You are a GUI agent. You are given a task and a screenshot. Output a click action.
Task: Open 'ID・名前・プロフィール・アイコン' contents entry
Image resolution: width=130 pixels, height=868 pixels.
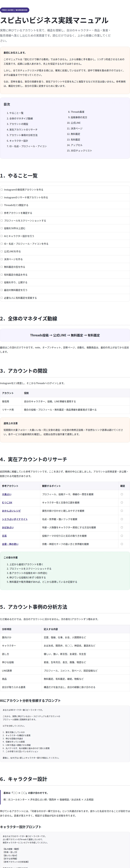coord(28,146)
